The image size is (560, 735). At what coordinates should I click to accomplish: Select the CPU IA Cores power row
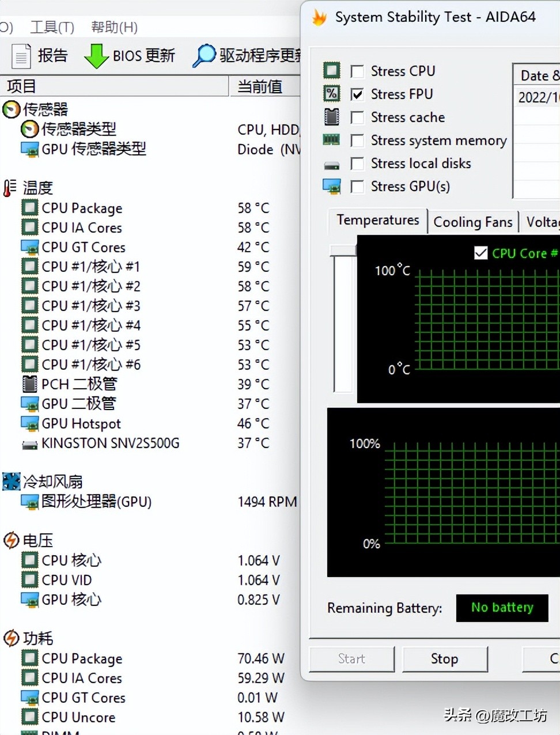point(150,678)
